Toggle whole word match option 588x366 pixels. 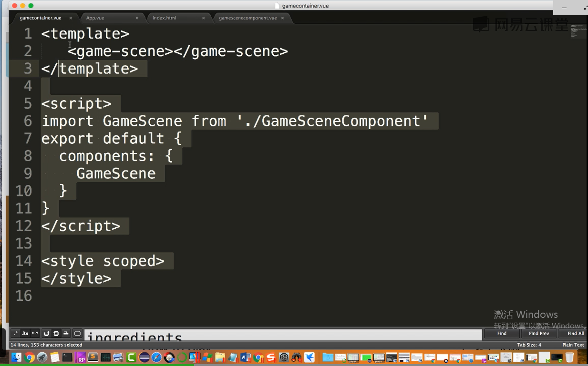tap(35, 334)
